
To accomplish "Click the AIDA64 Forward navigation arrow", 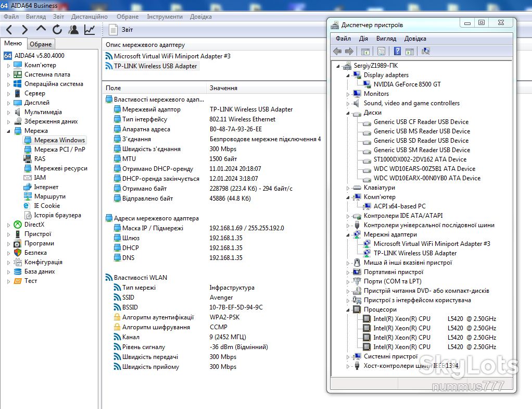I will click(25, 30).
